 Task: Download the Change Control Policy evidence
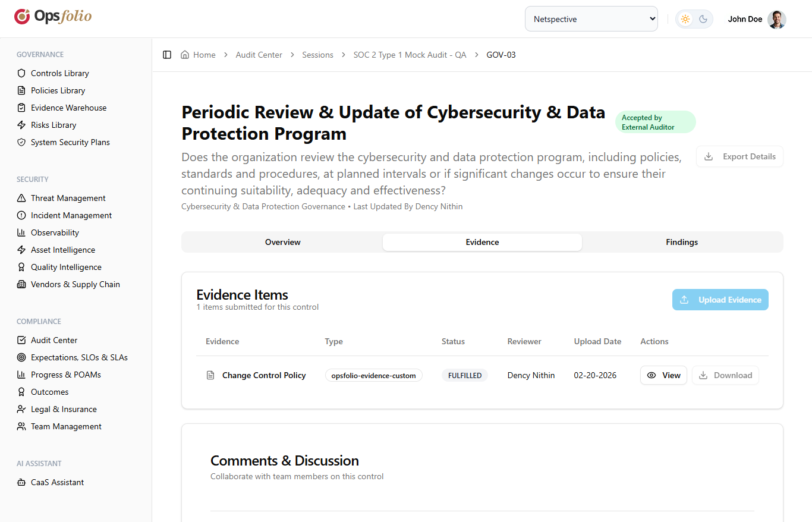click(x=725, y=375)
